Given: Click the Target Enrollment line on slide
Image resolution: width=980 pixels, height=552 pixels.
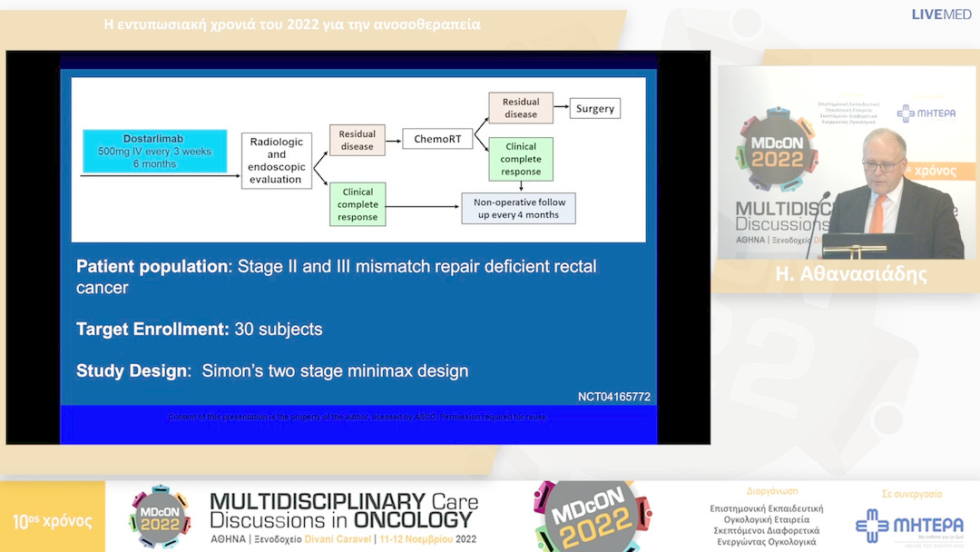Looking at the screenshot, I should click(x=200, y=330).
